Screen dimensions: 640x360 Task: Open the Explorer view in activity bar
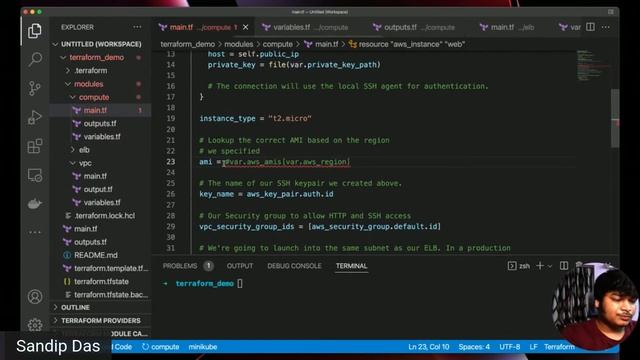pyautogui.click(x=35, y=31)
